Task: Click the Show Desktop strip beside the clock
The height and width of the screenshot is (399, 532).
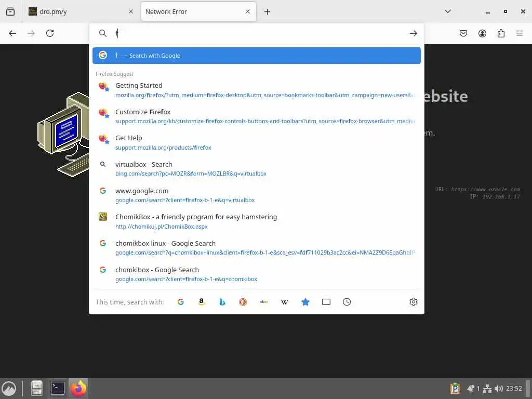Action: pos(528,389)
